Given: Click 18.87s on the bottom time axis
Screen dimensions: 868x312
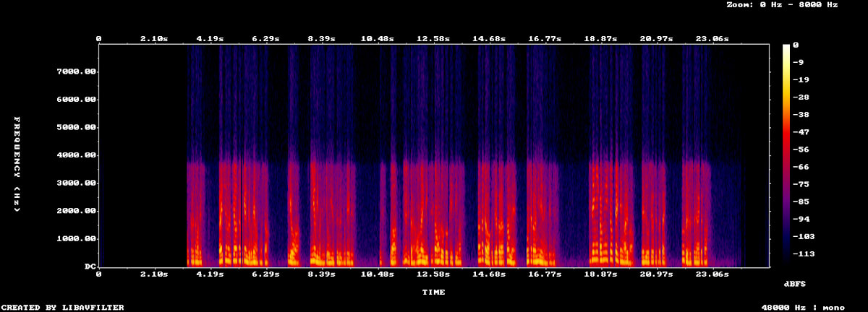Looking at the screenshot, I should pos(600,274).
